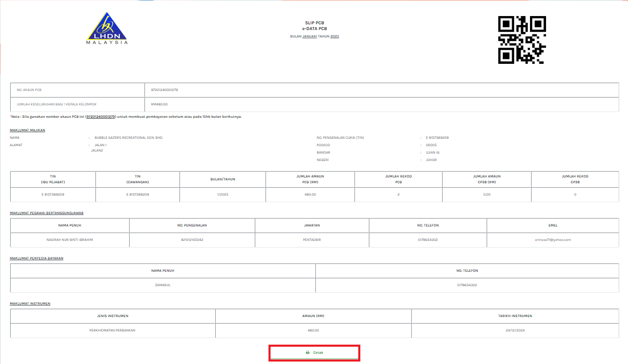The image size is (628, 364).
Task: Click the MAKLUMAT MAJIKAN section heading
Action: click(28, 130)
